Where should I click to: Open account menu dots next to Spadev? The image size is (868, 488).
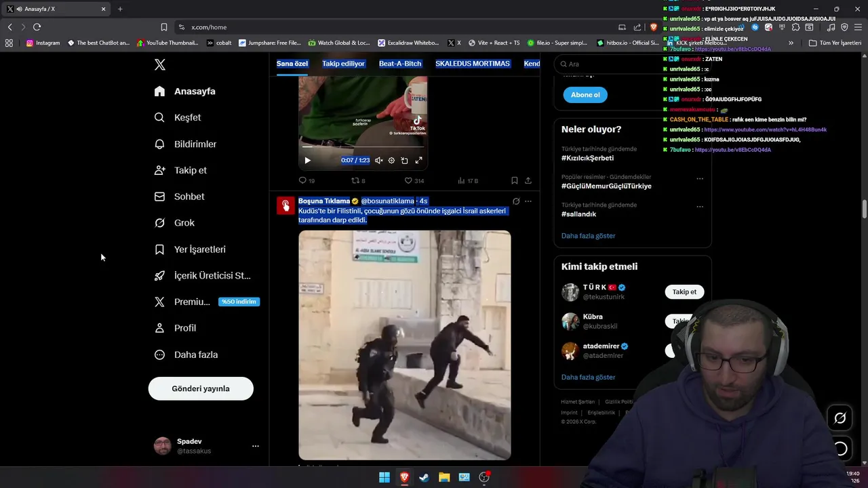click(256, 446)
